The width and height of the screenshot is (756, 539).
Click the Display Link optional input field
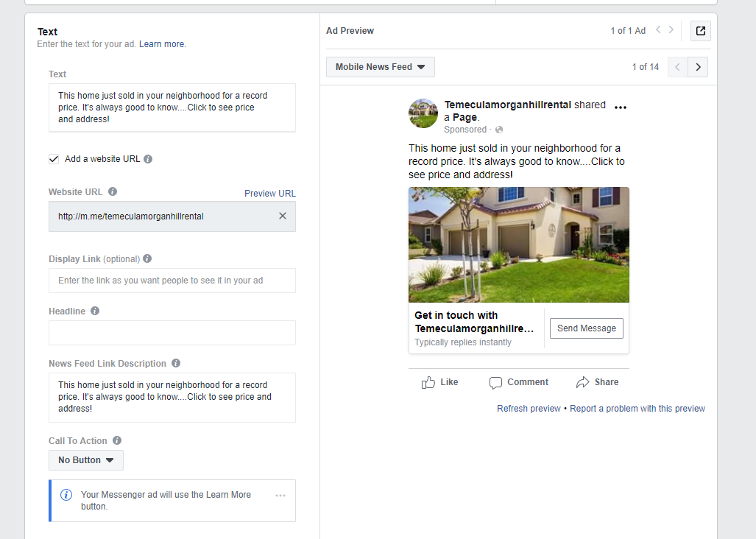tap(172, 281)
